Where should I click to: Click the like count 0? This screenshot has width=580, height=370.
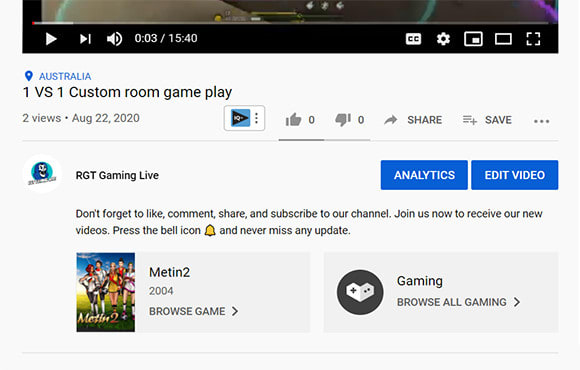pyautogui.click(x=311, y=120)
